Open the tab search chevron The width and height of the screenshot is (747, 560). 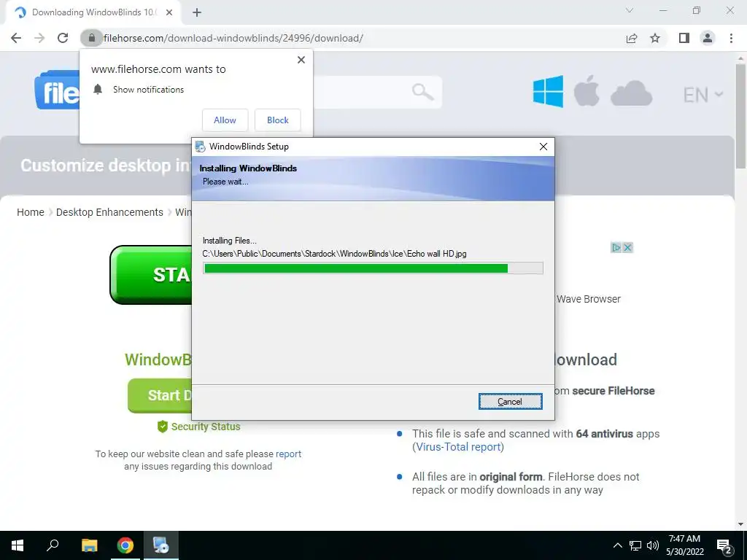point(630,10)
